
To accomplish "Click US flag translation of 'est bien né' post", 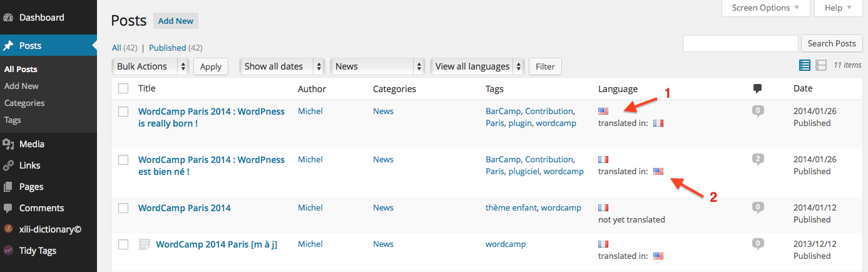I will [658, 172].
